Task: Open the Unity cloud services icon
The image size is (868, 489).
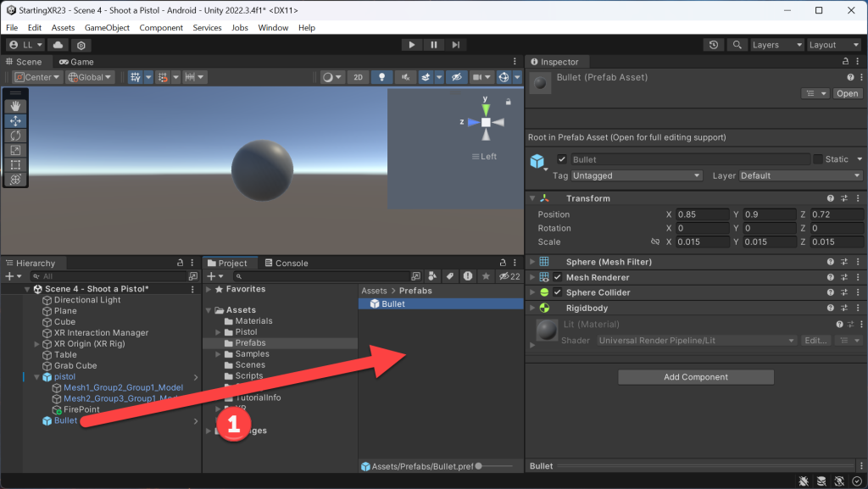Action: [x=58, y=45]
